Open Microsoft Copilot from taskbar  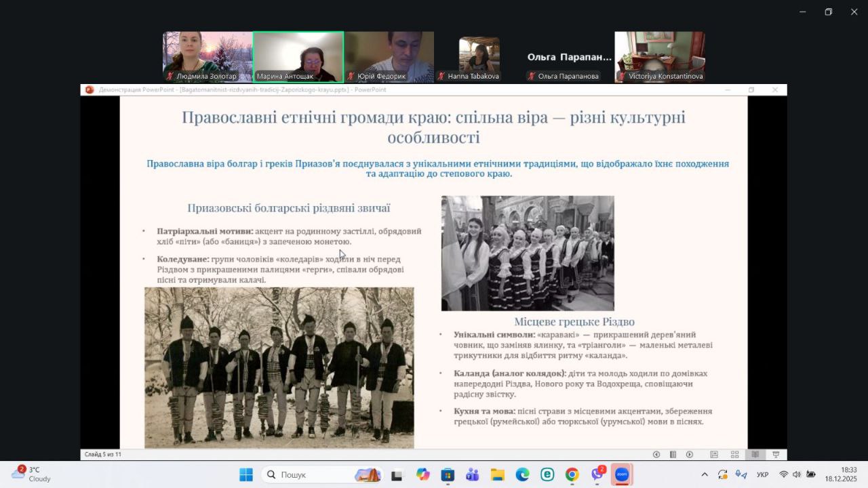(423, 474)
